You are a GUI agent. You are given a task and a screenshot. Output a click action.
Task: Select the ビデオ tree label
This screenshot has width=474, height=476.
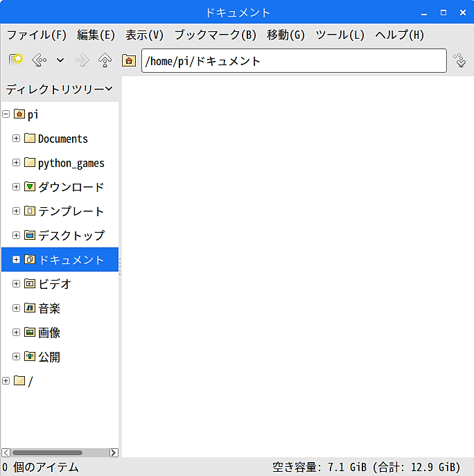coord(55,284)
